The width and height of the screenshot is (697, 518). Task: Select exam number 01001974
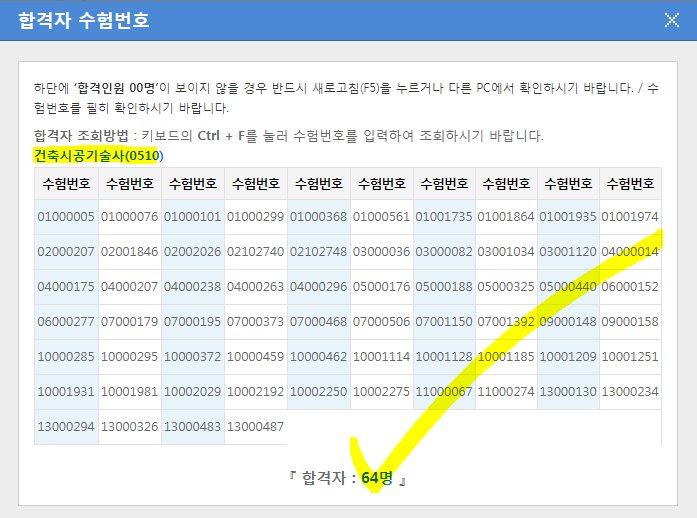pos(630,217)
